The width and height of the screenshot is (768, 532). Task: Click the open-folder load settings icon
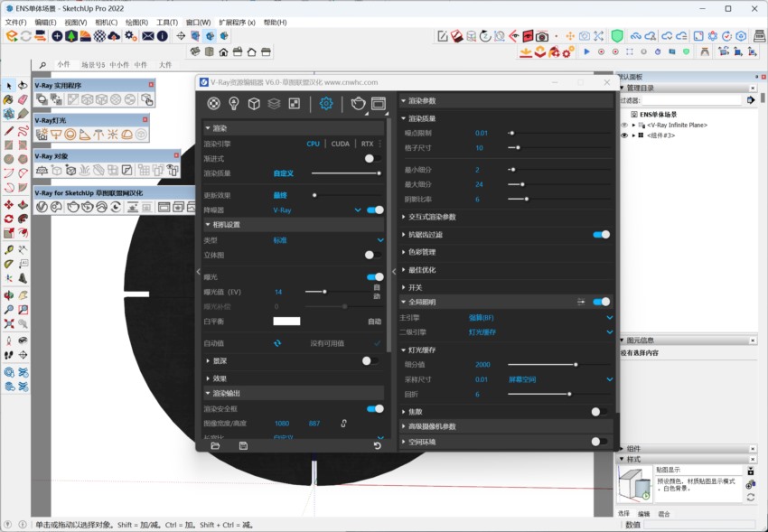215,446
